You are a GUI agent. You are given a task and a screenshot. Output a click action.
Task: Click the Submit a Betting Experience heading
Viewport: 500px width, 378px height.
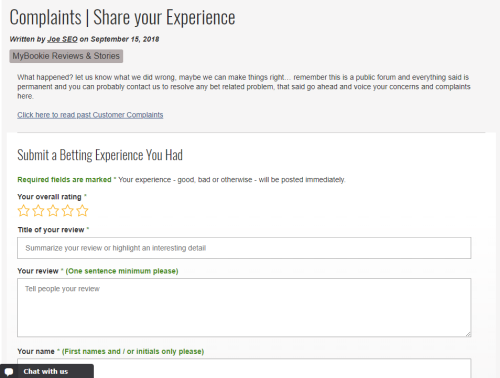(100, 155)
